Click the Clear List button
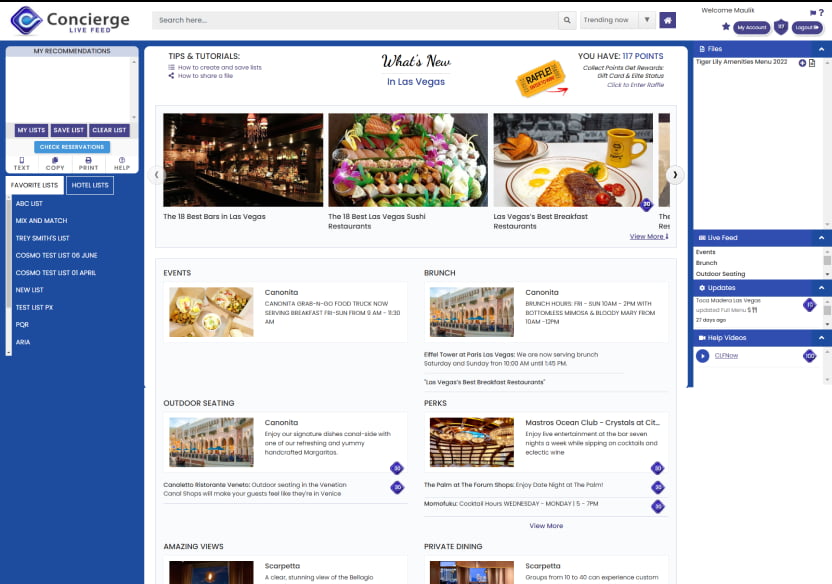The image size is (832, 584). point(109,130)
